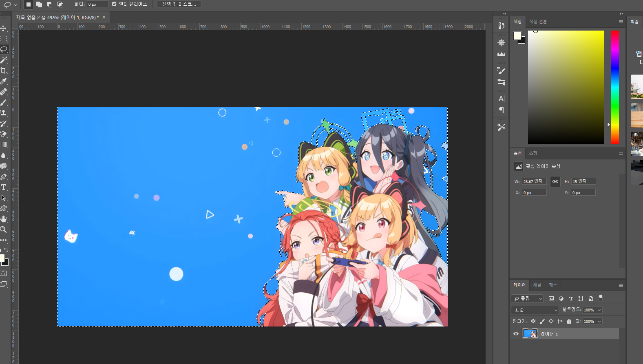The width and height of the screenshot is (643, 364).
Task: Select the 레이어 Layers tab
Action: coord(519,285)
